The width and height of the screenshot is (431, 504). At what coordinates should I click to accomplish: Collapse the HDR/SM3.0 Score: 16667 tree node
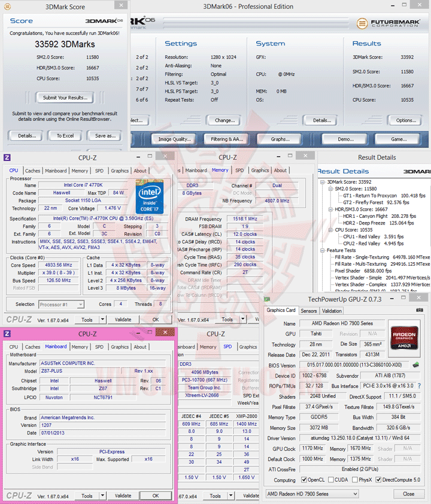click(330, 210)
